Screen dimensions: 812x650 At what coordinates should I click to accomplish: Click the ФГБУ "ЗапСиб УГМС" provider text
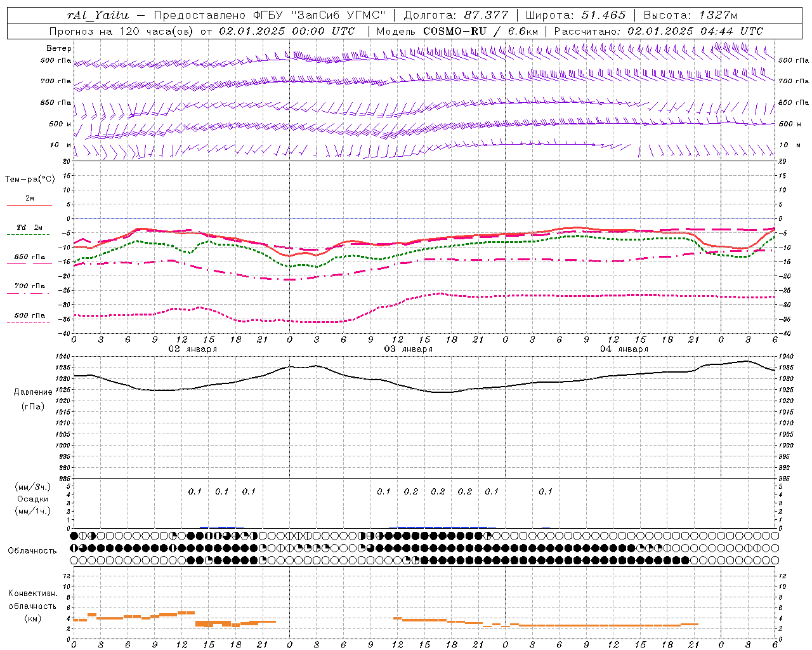321,15
